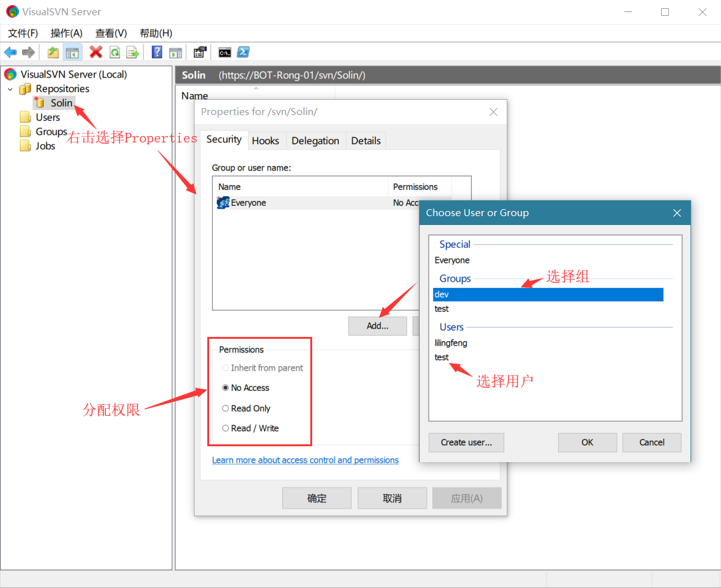Open the 查看(V) menu

tap(111, 33)
